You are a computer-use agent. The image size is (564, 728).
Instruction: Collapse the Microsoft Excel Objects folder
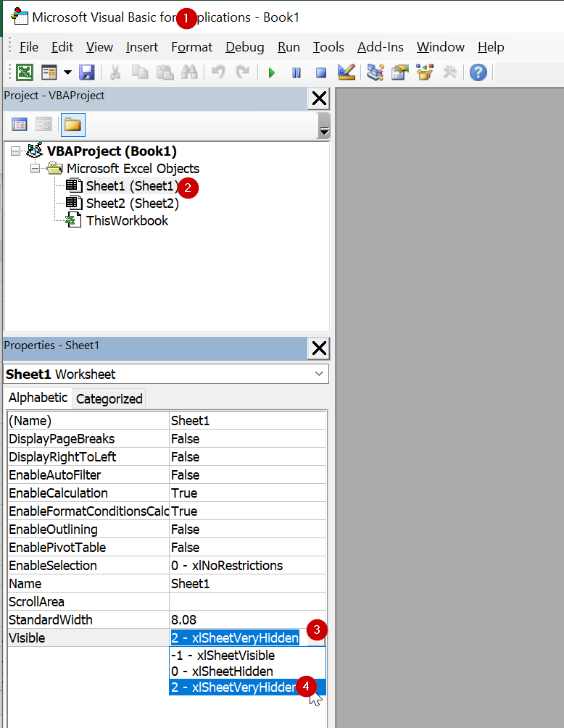point(36,169)
